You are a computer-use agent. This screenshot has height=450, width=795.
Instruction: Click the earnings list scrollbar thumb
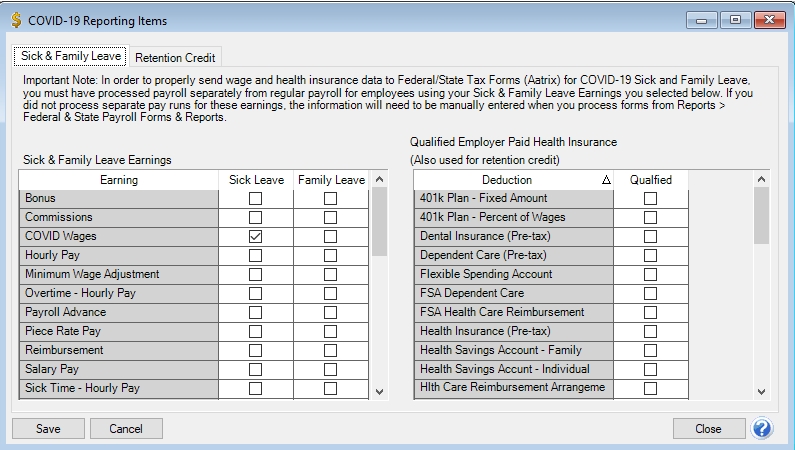tap(379, 221)
